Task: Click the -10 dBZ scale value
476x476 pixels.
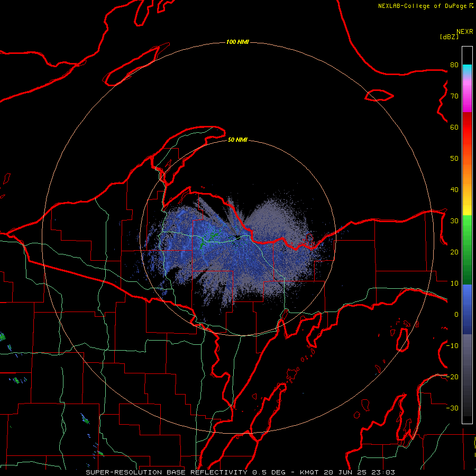Action: (452, 346)
